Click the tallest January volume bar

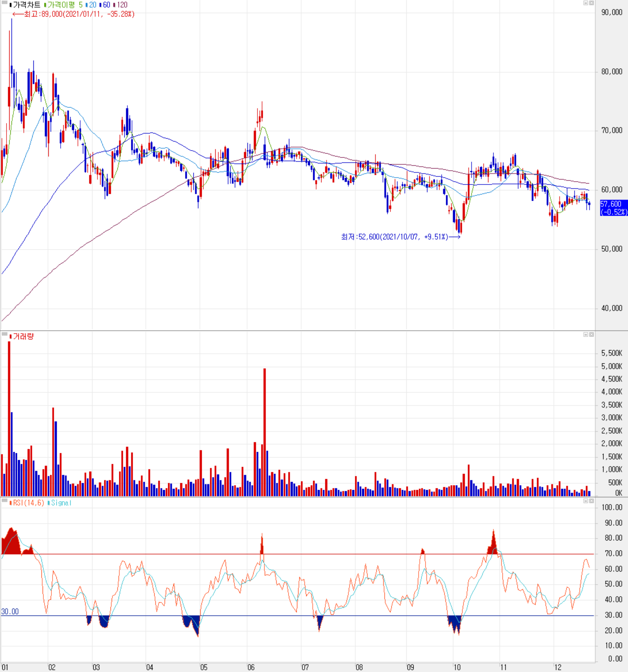[9, 419]
